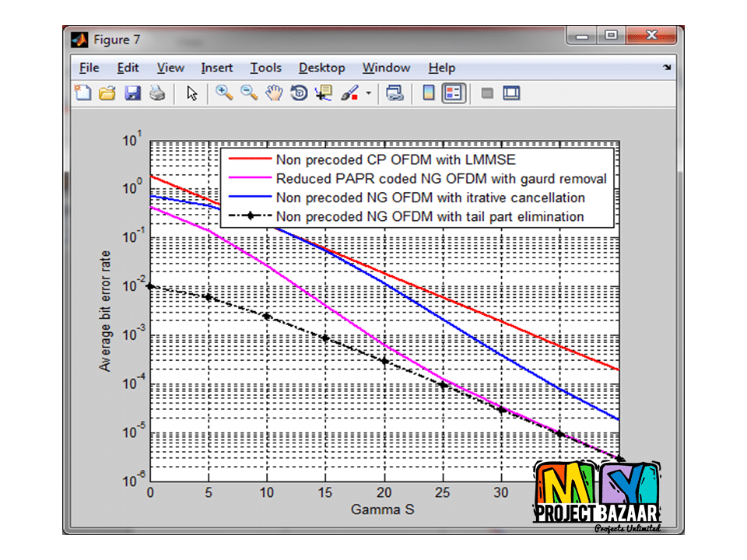The width and height of the screenshot is (747, 560).
Task: Activate the Zoom In magnifier tool
Action: tap(224, 93)
